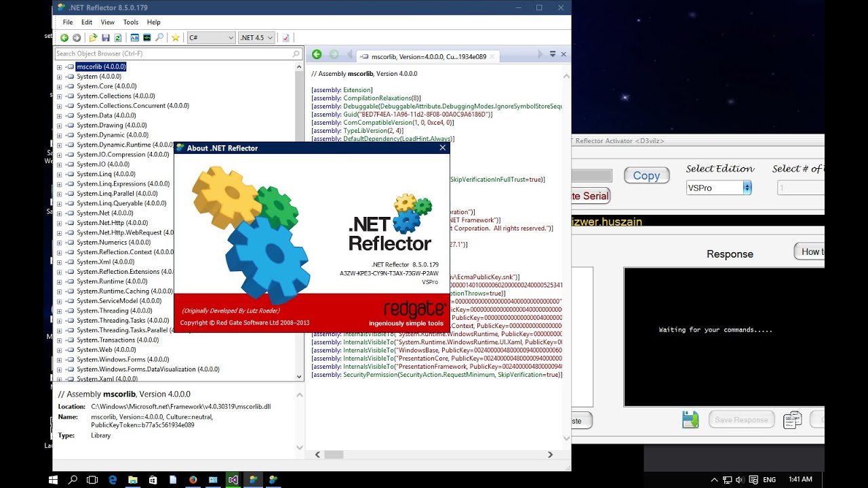Viewport: 868px width, 488px height.
Task: Open the .NET 4.5 framework dropdown
Action: [x=256, y=38]
